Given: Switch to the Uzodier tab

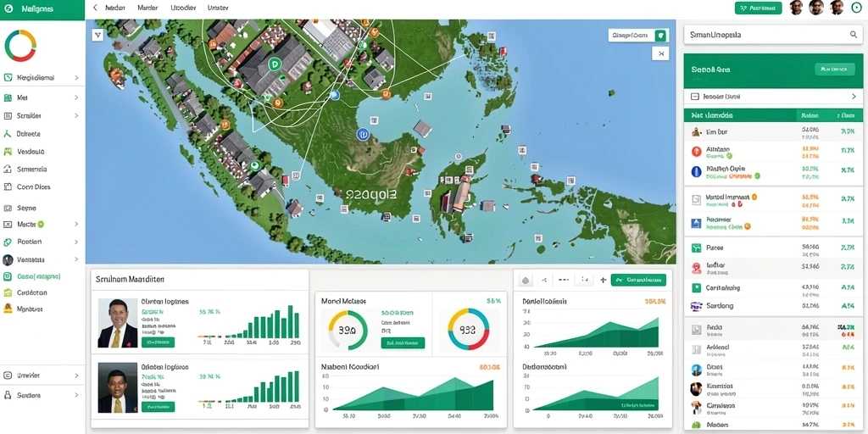Looking at the screenshot, I should pos(184,8).
